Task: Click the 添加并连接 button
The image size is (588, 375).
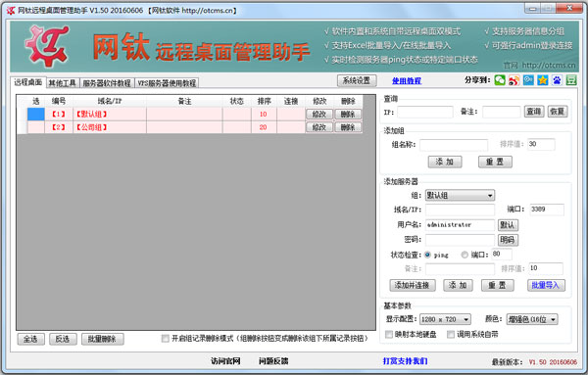Action: pos(413,285)
